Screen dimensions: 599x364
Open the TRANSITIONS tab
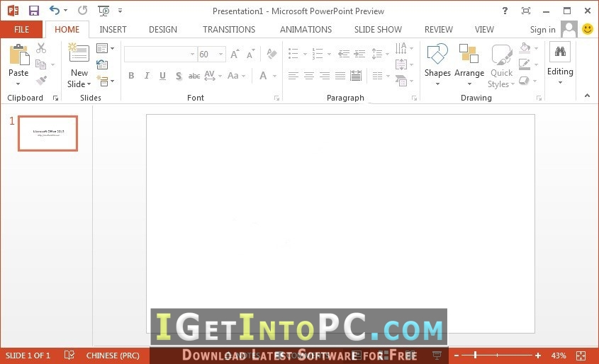(229, 29)
